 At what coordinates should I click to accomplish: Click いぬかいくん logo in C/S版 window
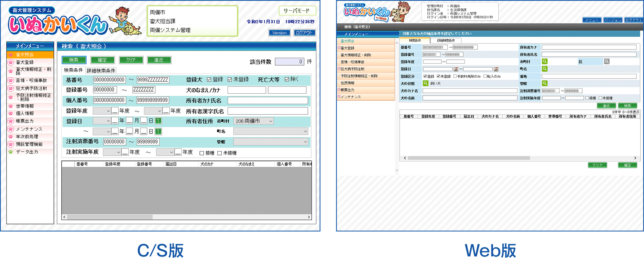(x=58, y=25)
